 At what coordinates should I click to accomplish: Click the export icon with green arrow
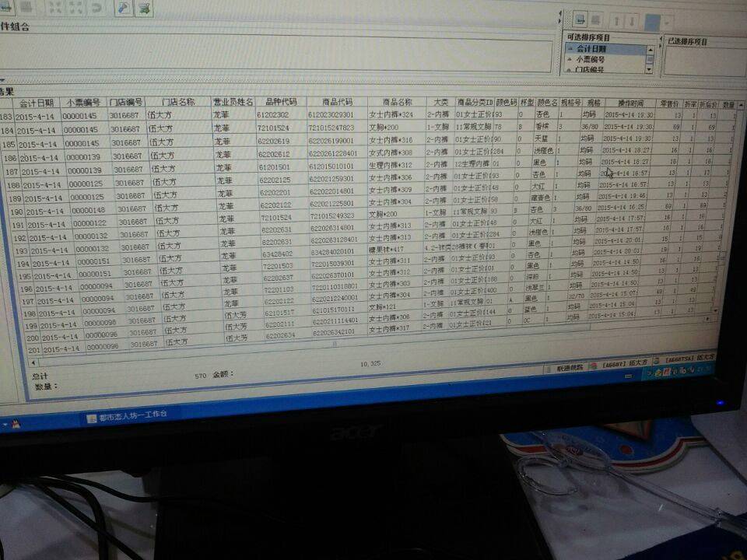[x=144, y=9]
